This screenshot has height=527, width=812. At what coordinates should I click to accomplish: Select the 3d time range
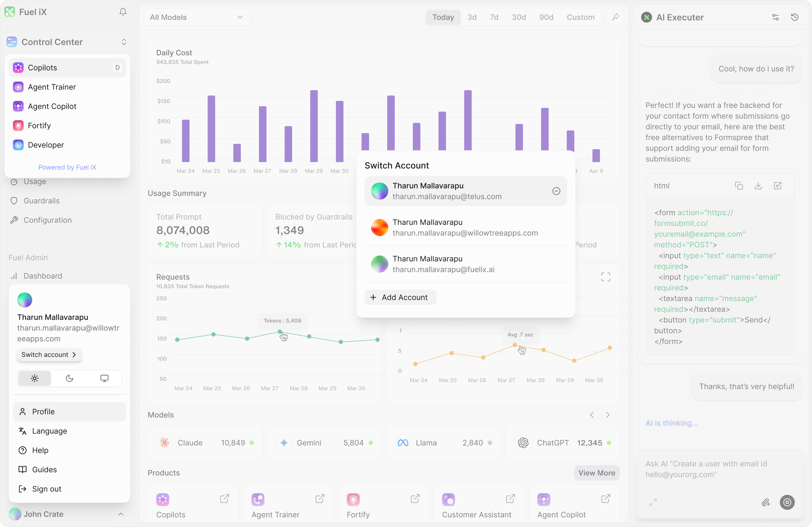472,17
